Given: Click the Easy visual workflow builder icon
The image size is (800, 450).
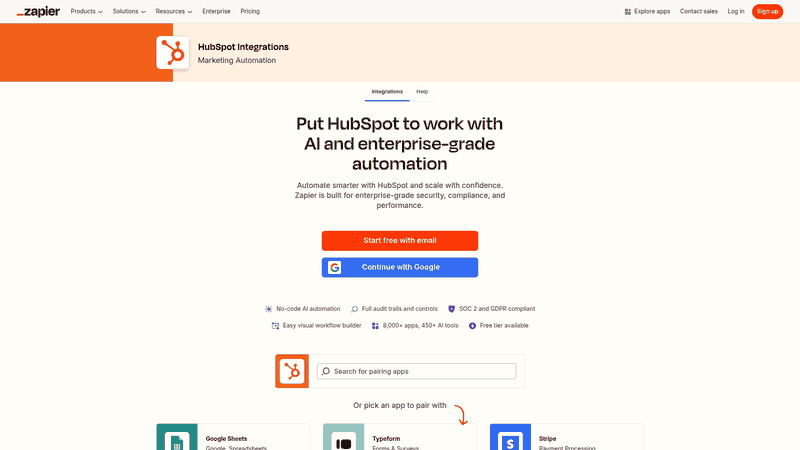Looking at the screenshot, I should [x=276, y=326].
